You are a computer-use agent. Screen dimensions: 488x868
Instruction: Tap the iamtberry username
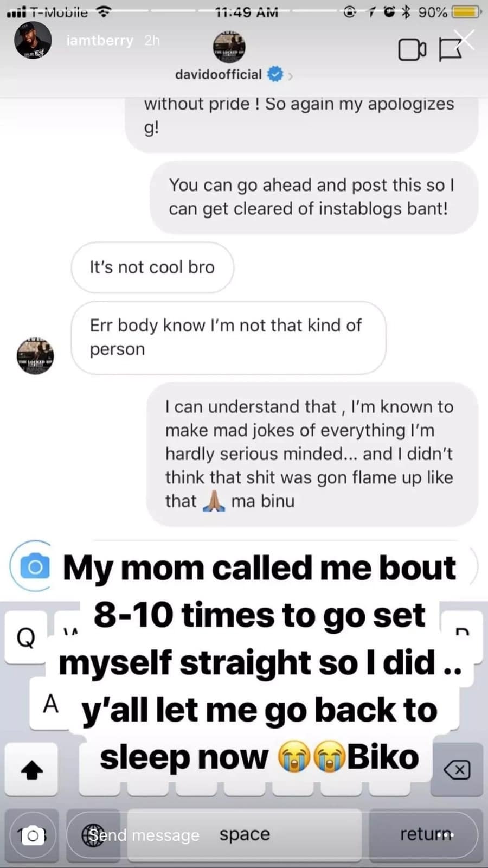[100, 40]
